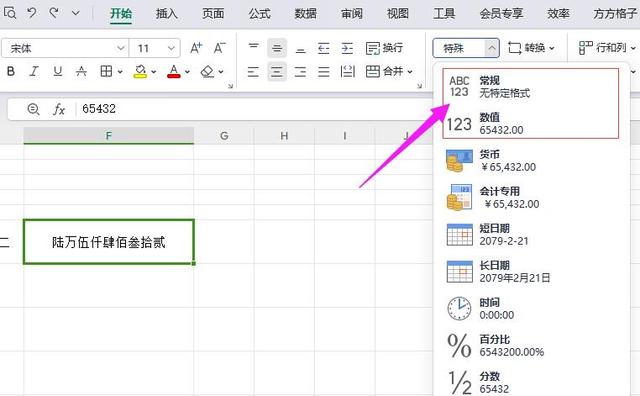Expand the quick access toolbar chevron

click(x=76, y=13)
